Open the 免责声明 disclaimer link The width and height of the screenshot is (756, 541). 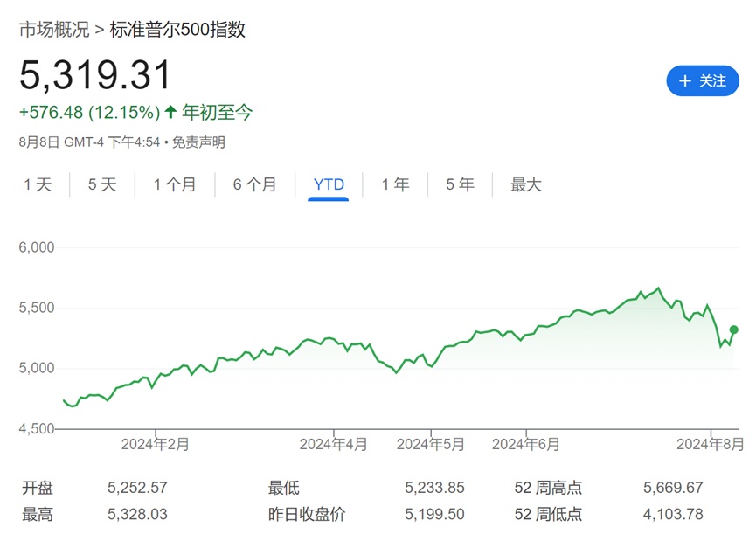[x=198, y=142]
